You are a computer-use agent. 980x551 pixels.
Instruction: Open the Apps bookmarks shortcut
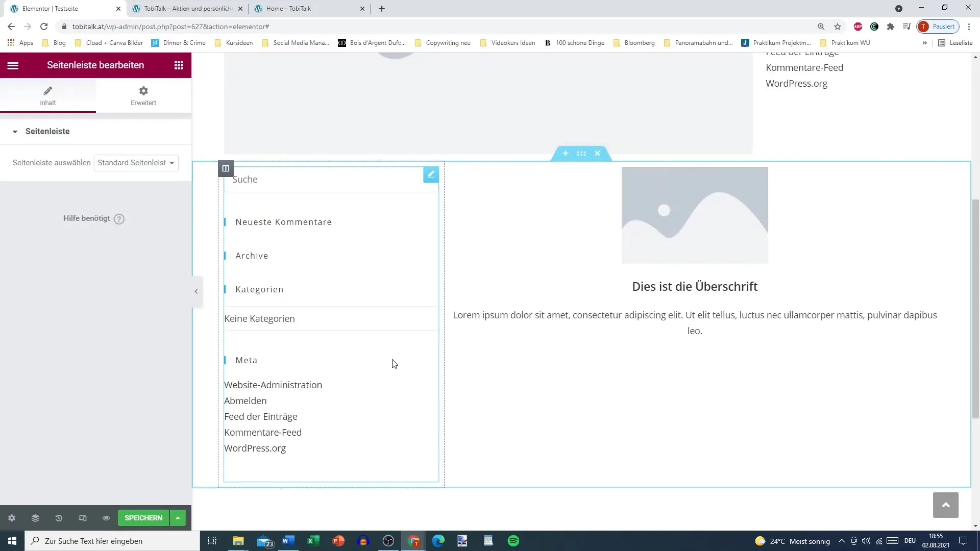pos(20,43)
